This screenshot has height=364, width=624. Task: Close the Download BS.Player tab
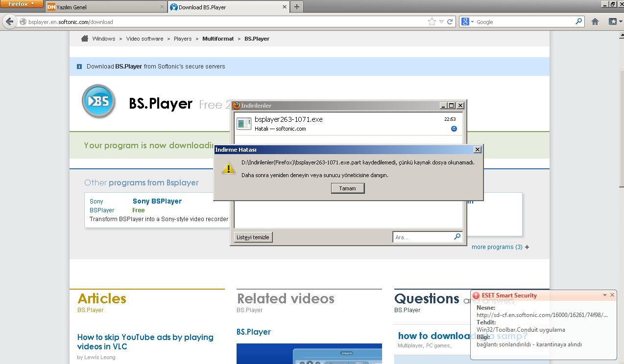[x=285, y=7]
